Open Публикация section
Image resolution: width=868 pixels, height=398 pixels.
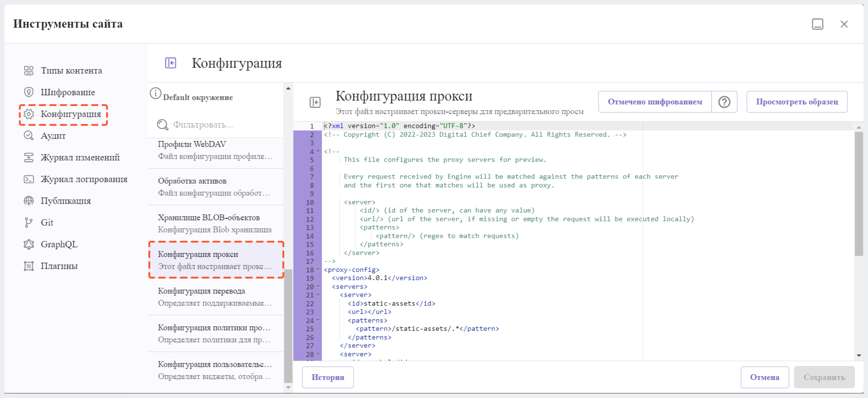tap(66, 201)
